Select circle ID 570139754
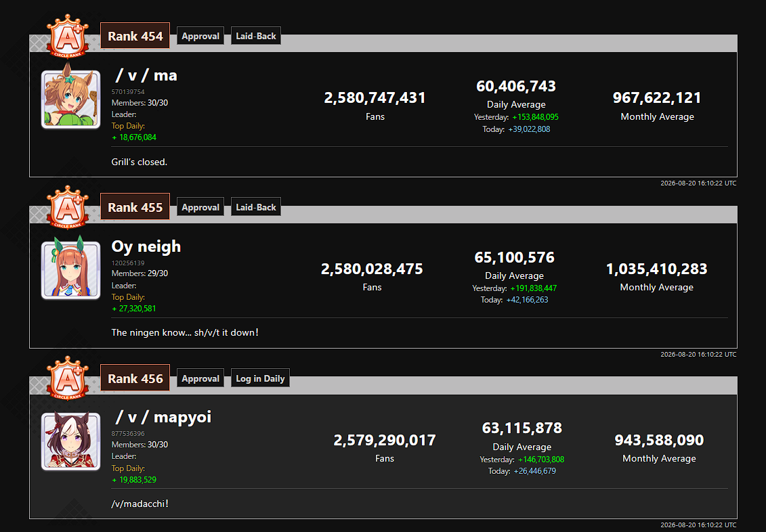 [x=128, y=92]
